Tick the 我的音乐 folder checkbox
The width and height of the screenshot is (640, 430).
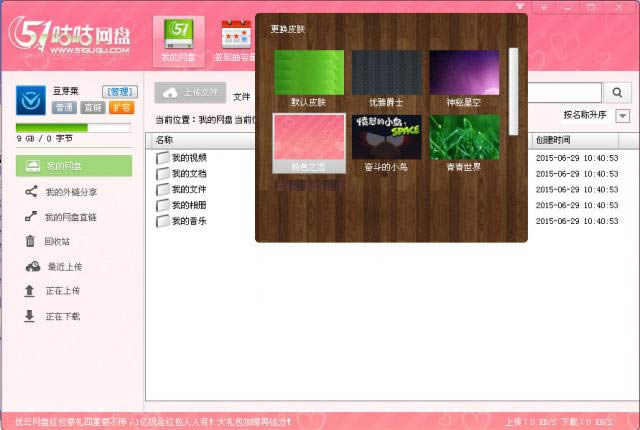point(162,221)
